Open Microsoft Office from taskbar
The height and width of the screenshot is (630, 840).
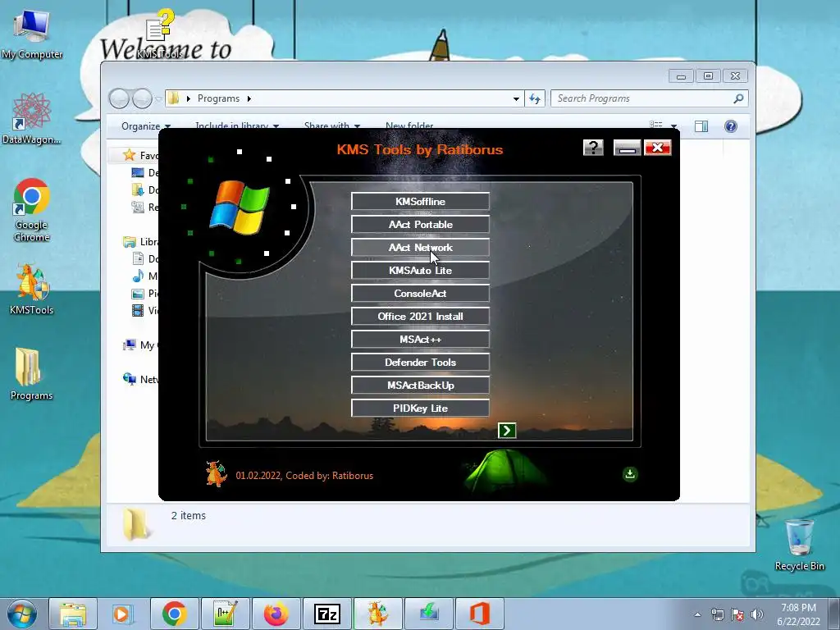pyautogui.click(x=479, y=614)
